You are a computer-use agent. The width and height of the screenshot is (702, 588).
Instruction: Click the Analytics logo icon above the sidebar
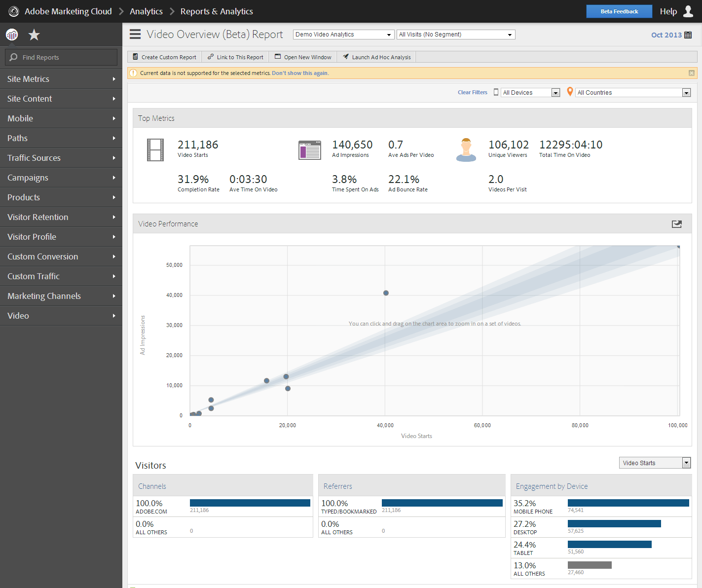(x=12, y=35)
